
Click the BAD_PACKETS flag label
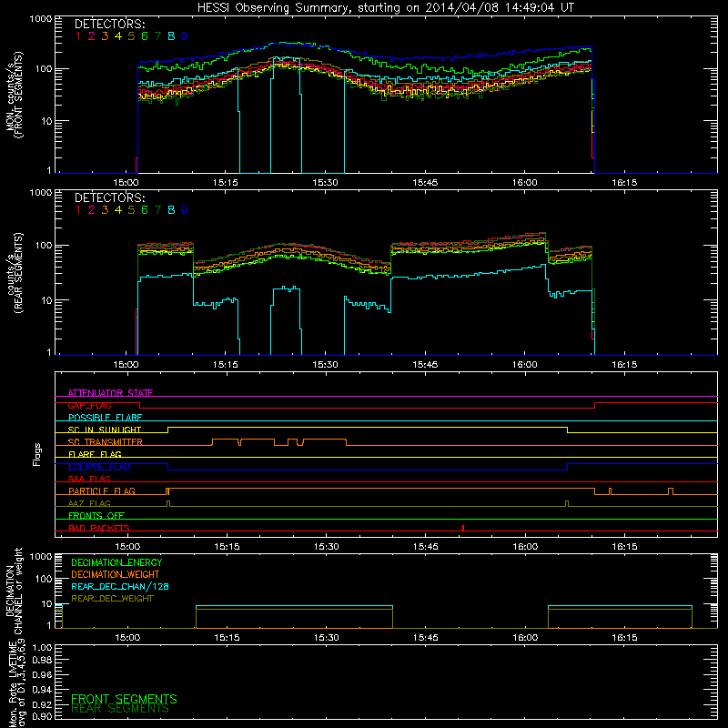click(x=99, y=528)
